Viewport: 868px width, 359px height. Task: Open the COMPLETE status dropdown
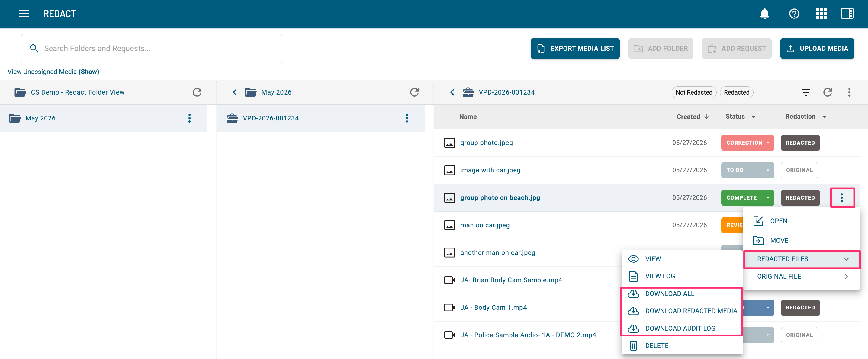pos(747,198)
